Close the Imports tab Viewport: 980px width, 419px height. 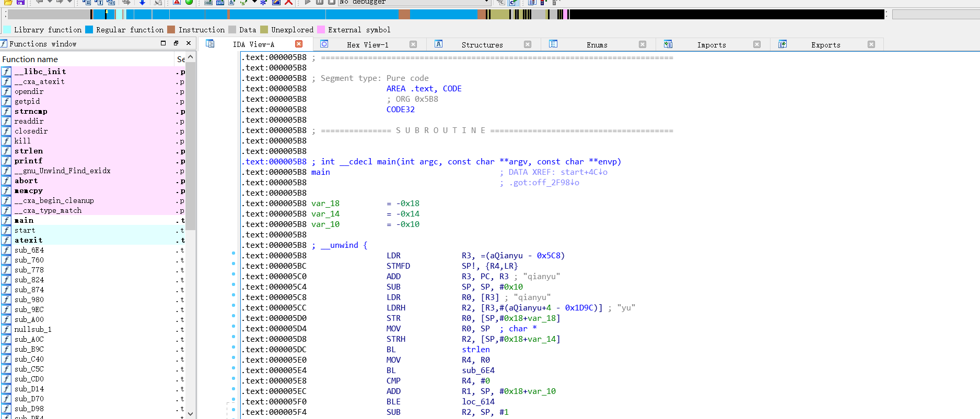tap(757, 44)
